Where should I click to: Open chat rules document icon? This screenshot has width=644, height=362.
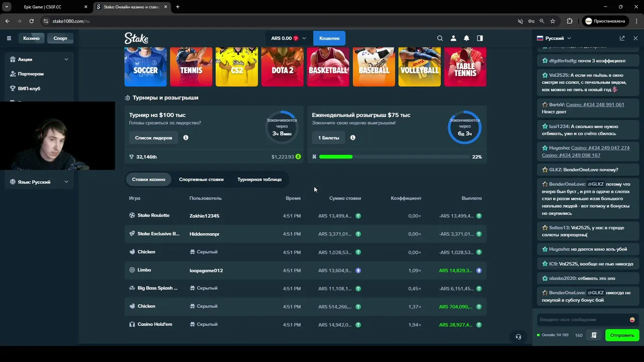pyautogui.click(x=594, y=335)
